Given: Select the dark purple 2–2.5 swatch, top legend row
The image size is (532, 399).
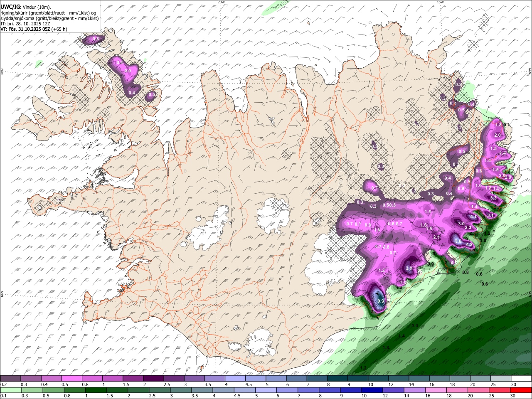Looking at the screenshot, I should 153,378.
